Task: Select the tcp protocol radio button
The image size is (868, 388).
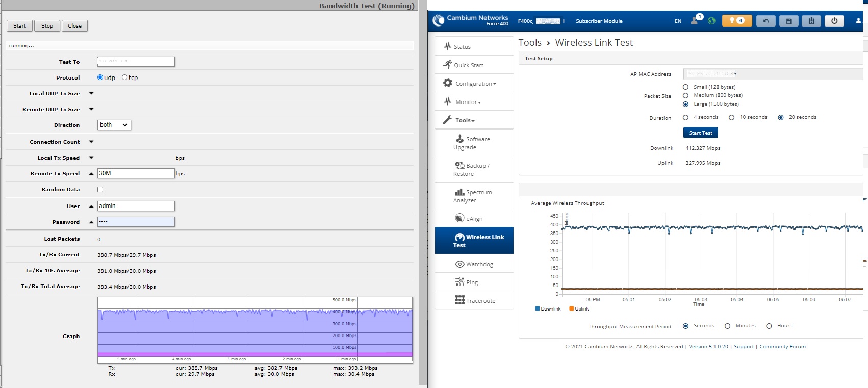Action: pos(125,77)
